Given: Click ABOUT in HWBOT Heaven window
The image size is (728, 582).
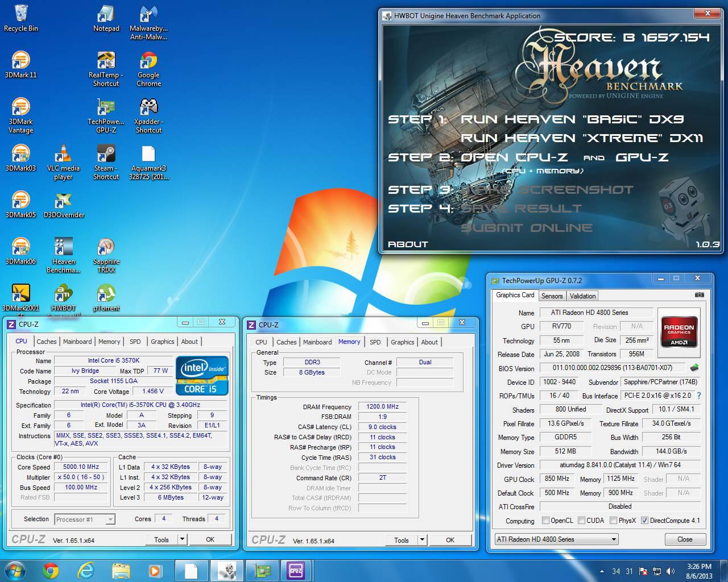Looking at the screenshot, I should 408,244.
